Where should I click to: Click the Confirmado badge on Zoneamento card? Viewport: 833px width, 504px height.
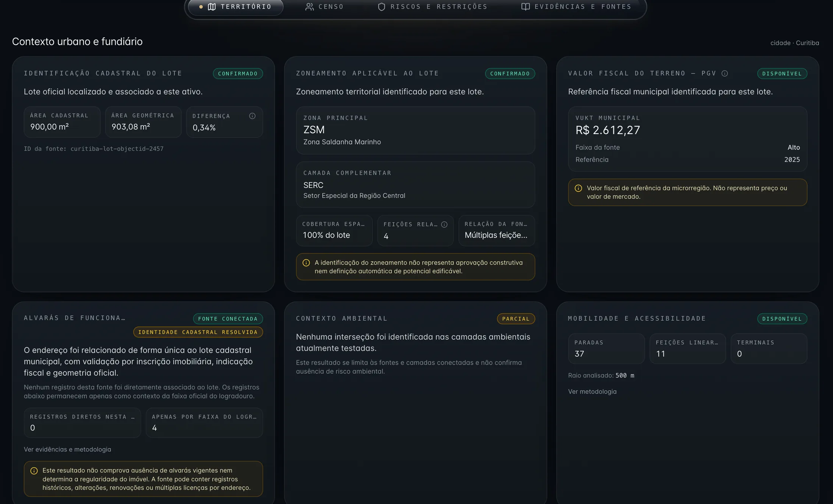pyautogui.click(x=510, y=73)
